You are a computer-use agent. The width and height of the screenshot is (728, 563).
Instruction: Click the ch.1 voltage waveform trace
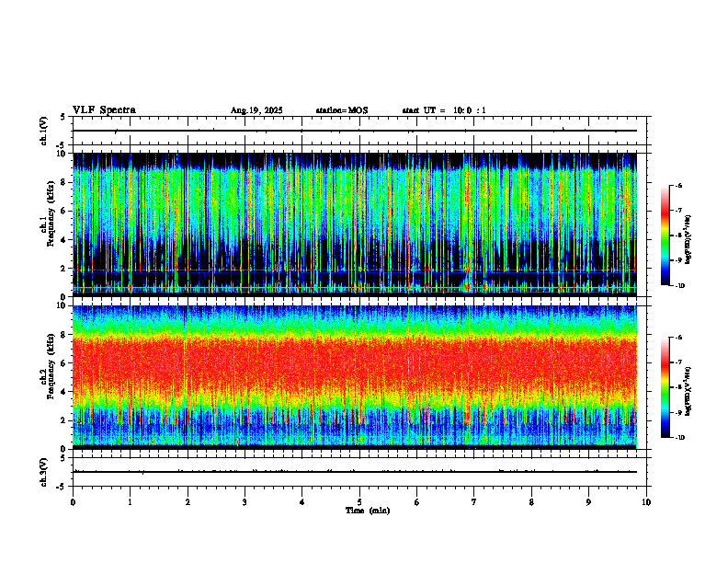click(x=355, y=131)
